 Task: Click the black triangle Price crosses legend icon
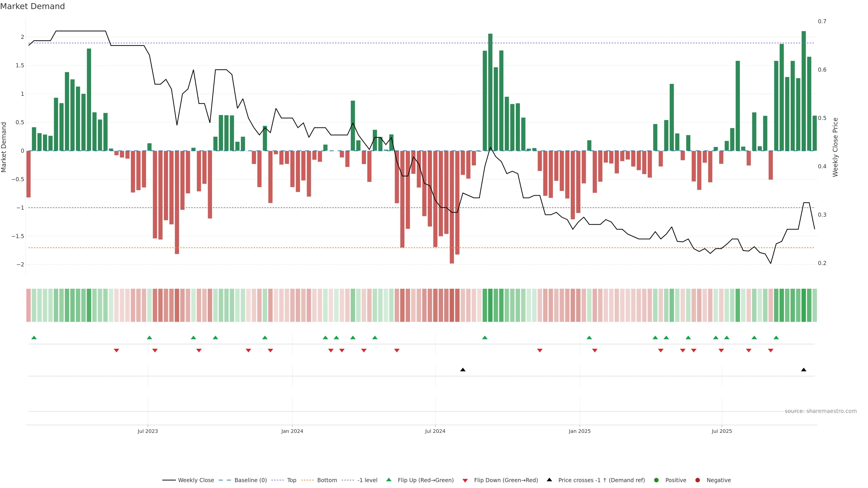pos(549,480)
